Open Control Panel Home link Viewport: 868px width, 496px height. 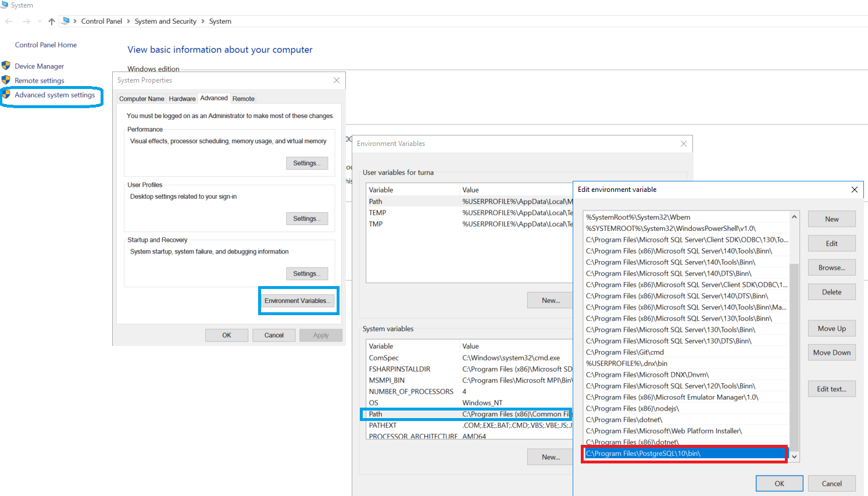(x=46, y=45)
